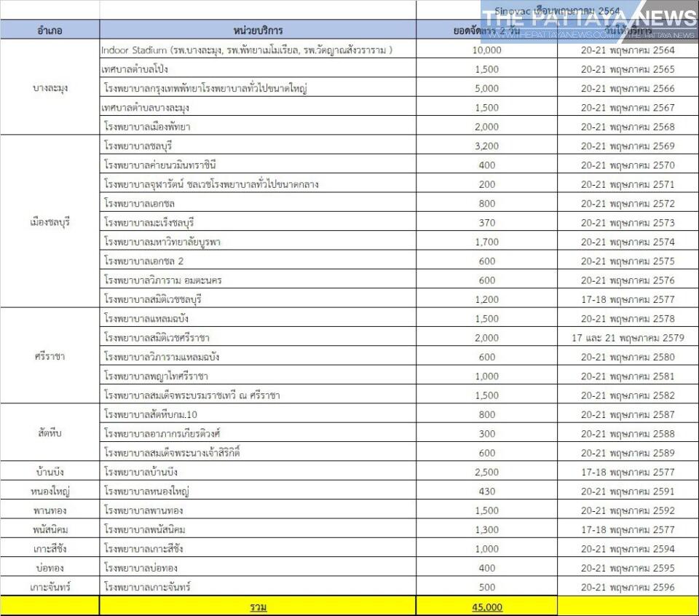Screen dimensions: 699x616
Task: Click the โรงพยาบาลจุฬารัตน์ ชลเวช cell
Action: click(258, 184)
